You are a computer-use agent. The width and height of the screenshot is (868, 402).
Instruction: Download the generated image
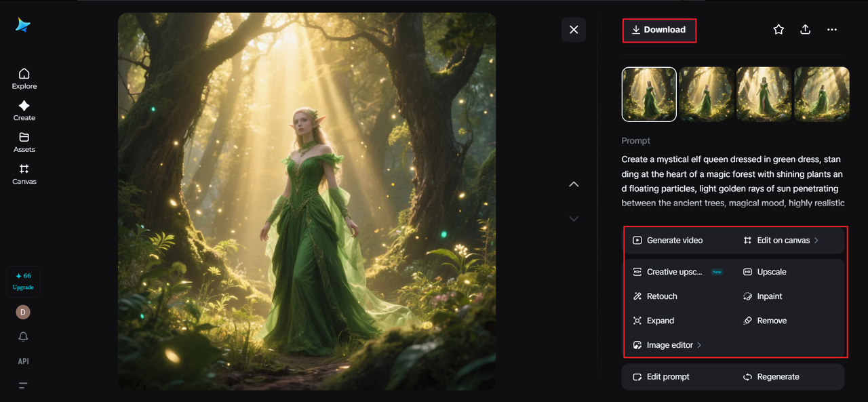(x=659, y=30)
